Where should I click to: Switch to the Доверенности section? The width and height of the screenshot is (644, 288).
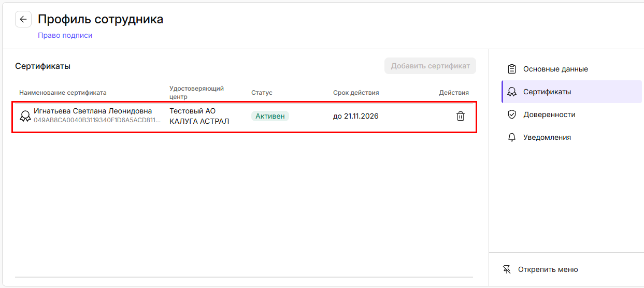coord(549,114)
